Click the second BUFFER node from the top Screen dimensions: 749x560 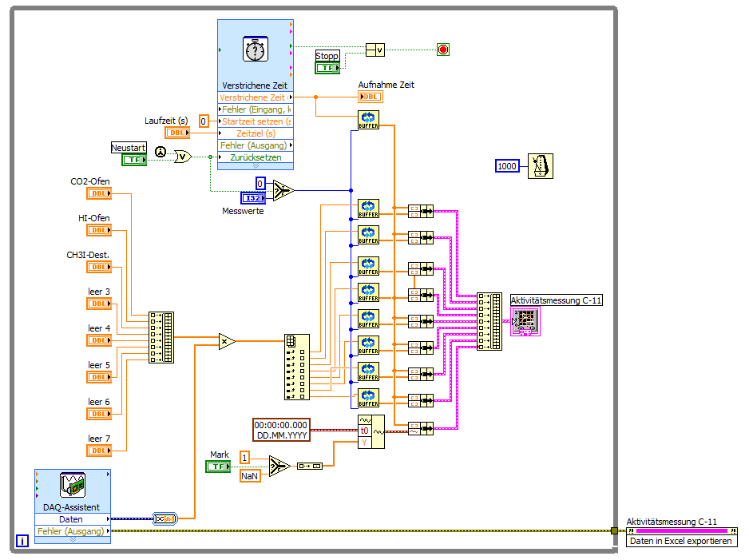click(368, 209)
